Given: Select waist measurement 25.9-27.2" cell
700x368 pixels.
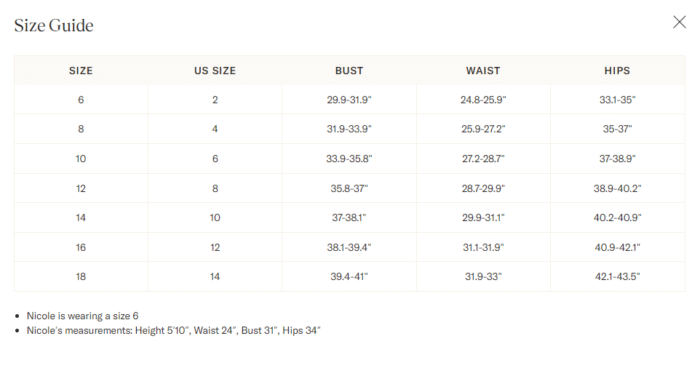Looking at the screenshot, I should click(483, 129).
